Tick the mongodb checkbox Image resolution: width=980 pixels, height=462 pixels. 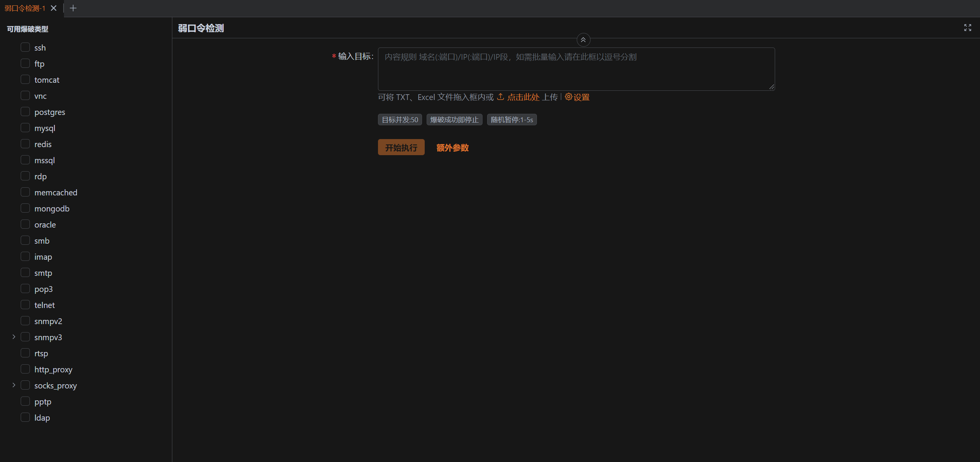click(25, 208)
